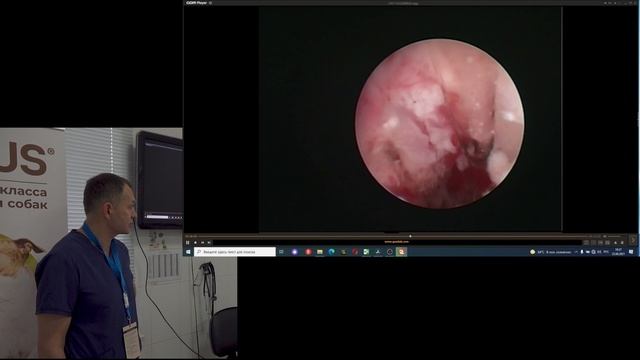Open the weather widget on the taskbar

pos(551,252)
